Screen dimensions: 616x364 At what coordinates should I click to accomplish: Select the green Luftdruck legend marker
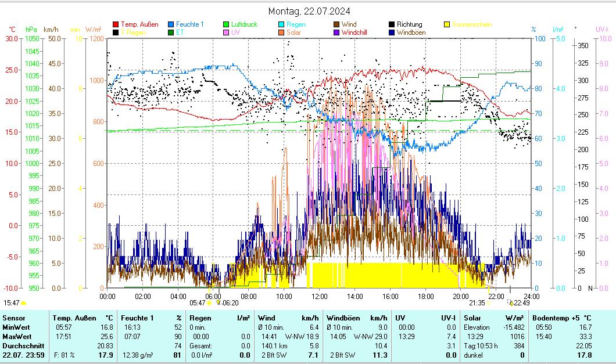tap(226, 25)
